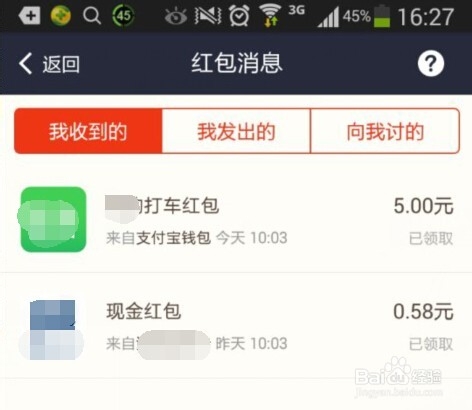The width and height of the screenshot is (472, 410).
Task: Tap the green circle 45 status icon
Action: tap(123, 15)
